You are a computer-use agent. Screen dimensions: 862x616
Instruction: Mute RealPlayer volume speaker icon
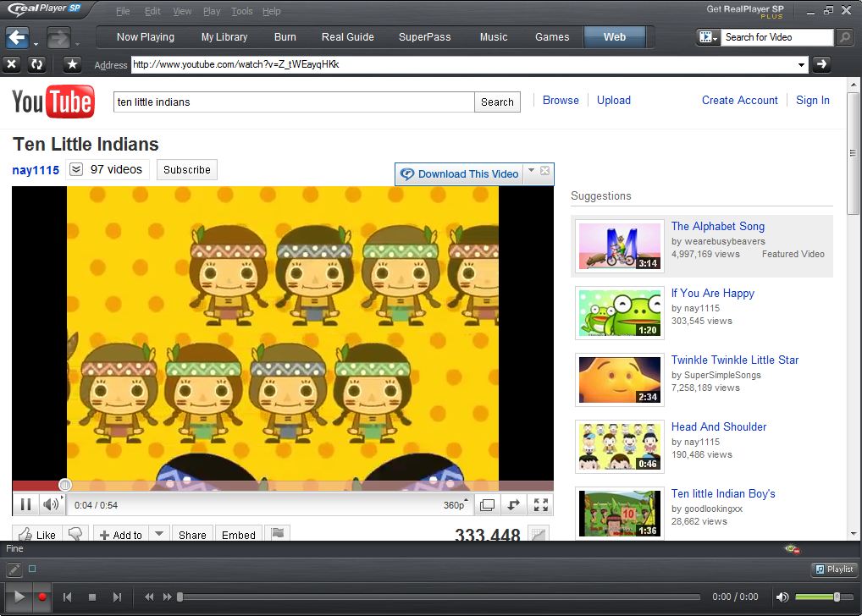tap(782, 597)
